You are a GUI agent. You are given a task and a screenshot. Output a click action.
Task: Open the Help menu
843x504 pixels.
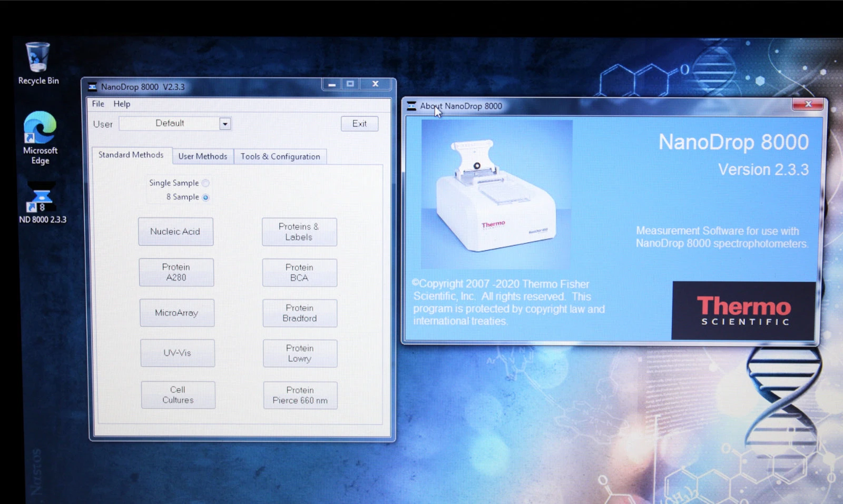(x=122, y=104)
